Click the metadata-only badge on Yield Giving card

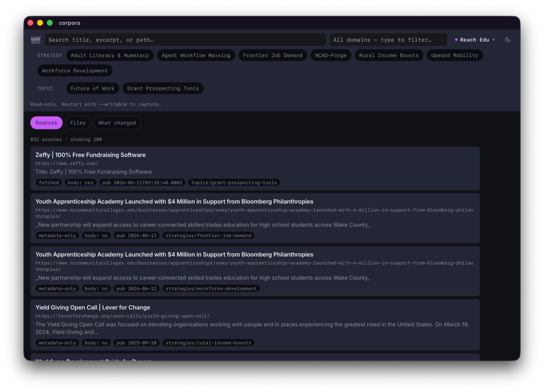pyautogui.click(x=57, y=343)
